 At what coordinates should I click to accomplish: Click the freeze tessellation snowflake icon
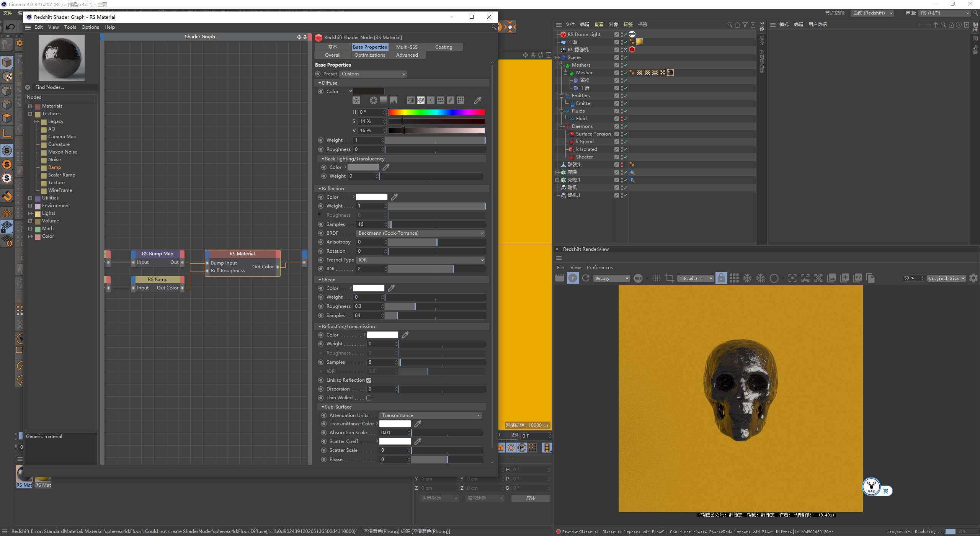pos(747,278)
